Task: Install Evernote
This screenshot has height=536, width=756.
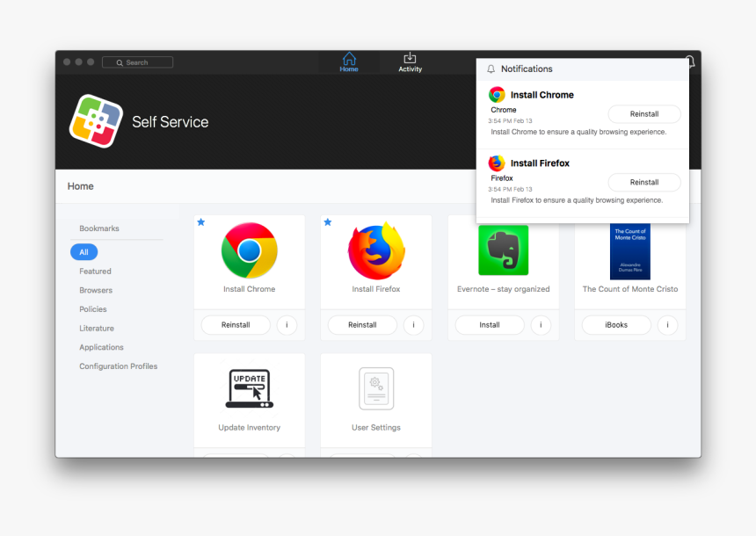Action: pos(488,324)
